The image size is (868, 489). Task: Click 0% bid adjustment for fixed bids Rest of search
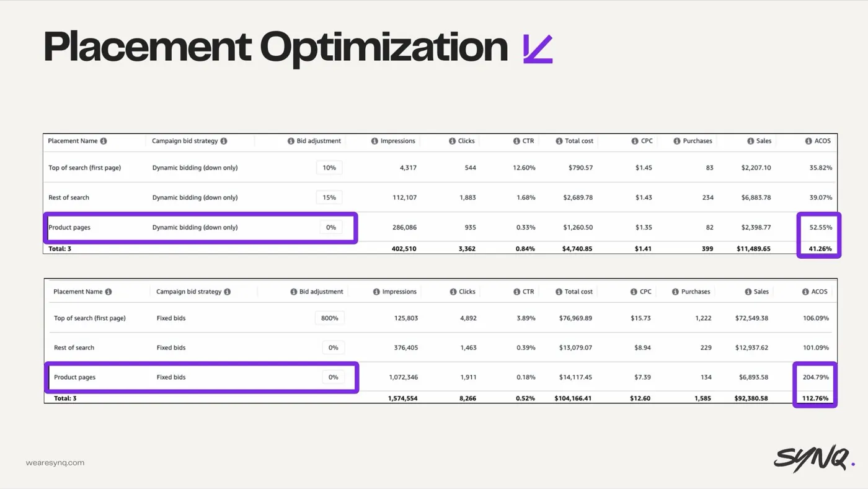[x=334, y=348]
